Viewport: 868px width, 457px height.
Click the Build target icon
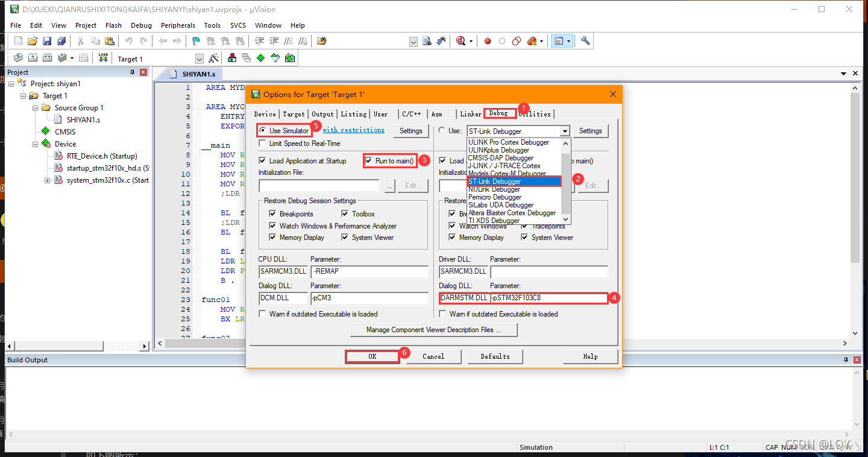tap(33, 58)
